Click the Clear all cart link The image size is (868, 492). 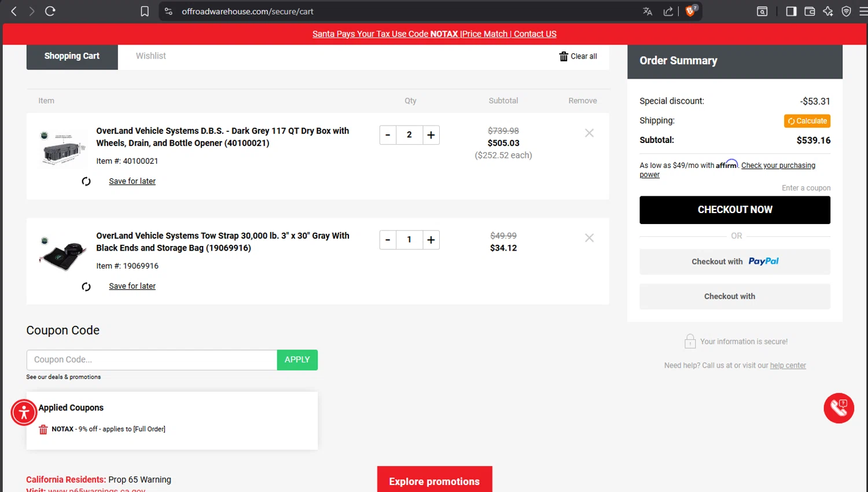583,56
